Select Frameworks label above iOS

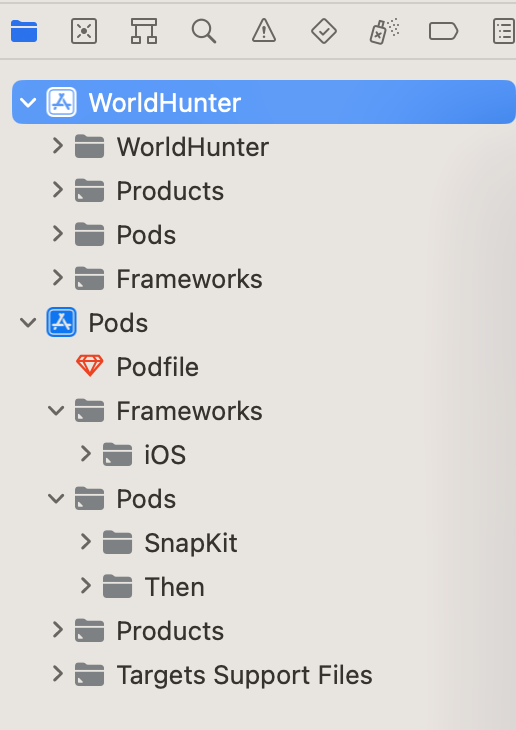[189, 411]
